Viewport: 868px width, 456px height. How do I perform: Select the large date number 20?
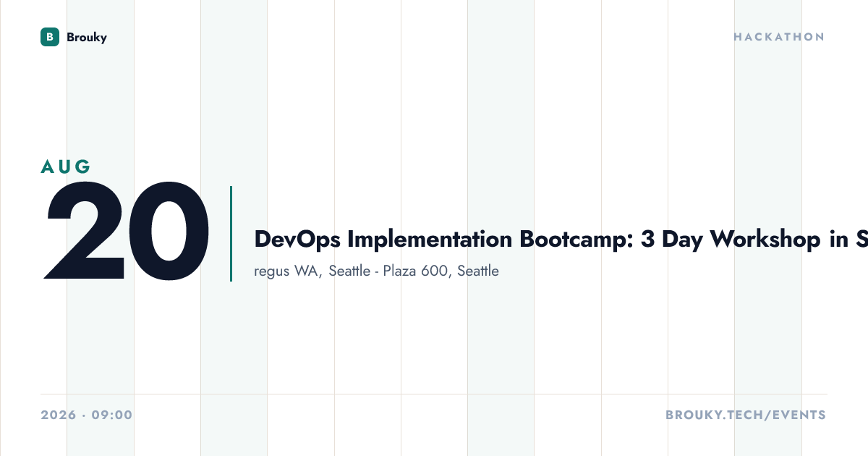127,232
